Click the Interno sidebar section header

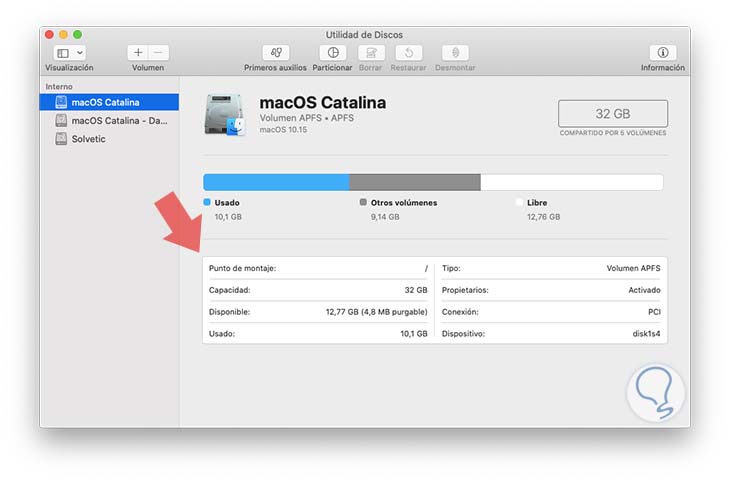click(59, 87)
